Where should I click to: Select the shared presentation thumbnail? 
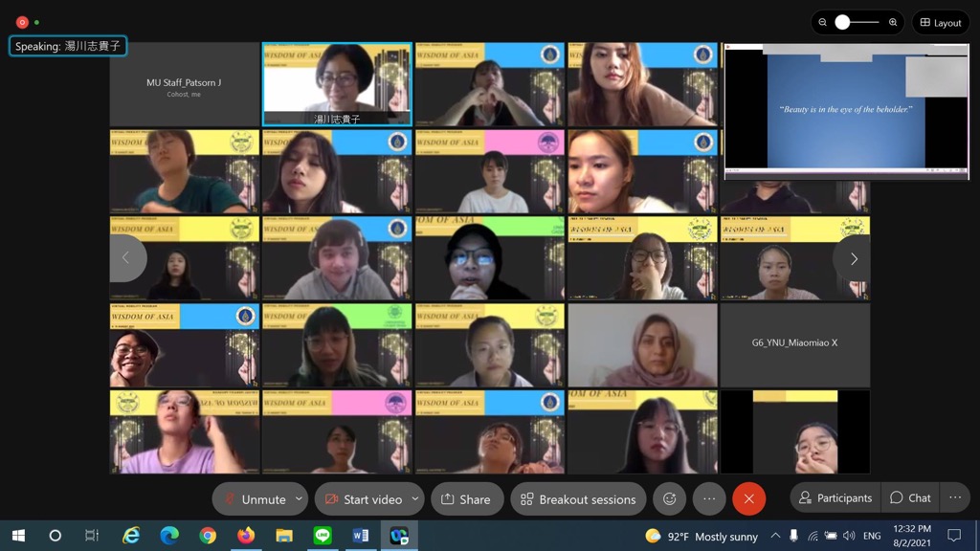pos(846,111)
